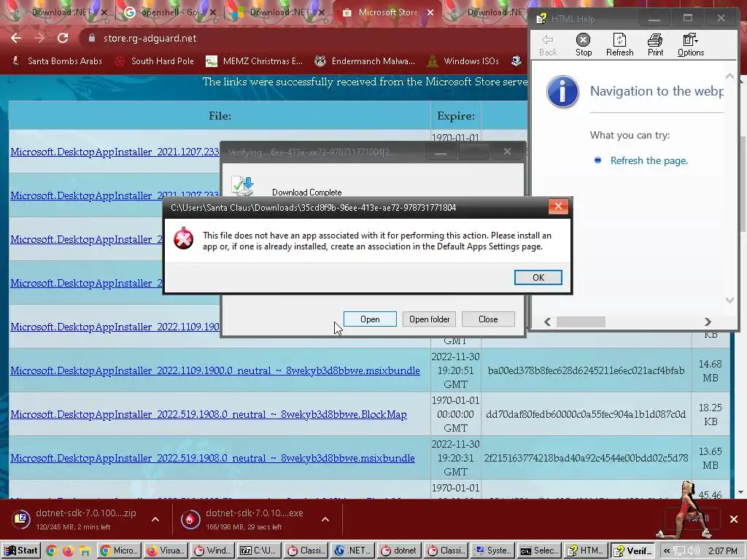Launch Firefox from quick launch
747x560 pixels.
click(68, 551)
